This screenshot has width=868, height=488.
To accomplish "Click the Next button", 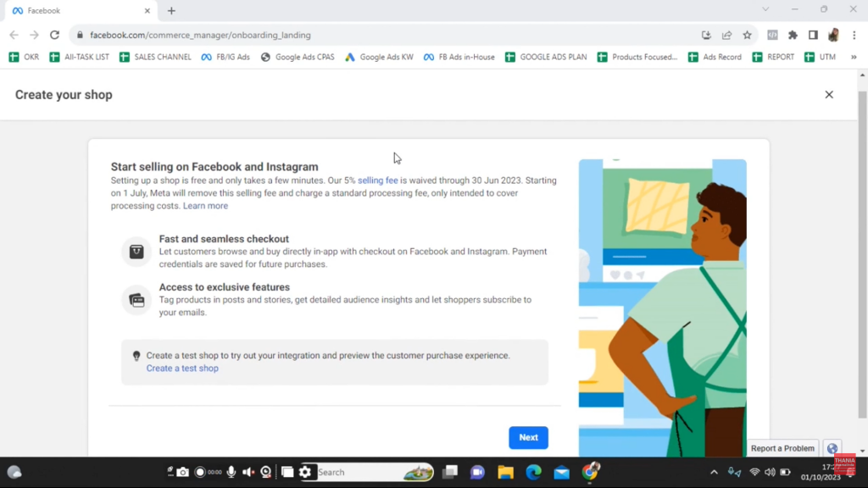I will [528, 437].
